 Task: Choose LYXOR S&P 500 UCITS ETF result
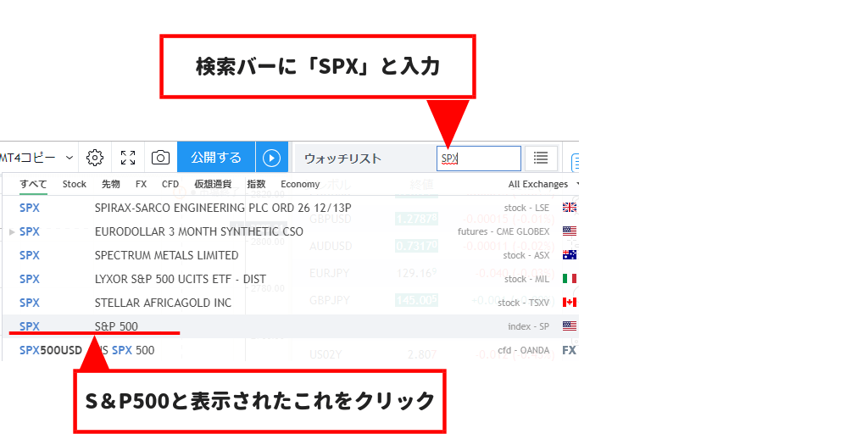pos(291,279)
